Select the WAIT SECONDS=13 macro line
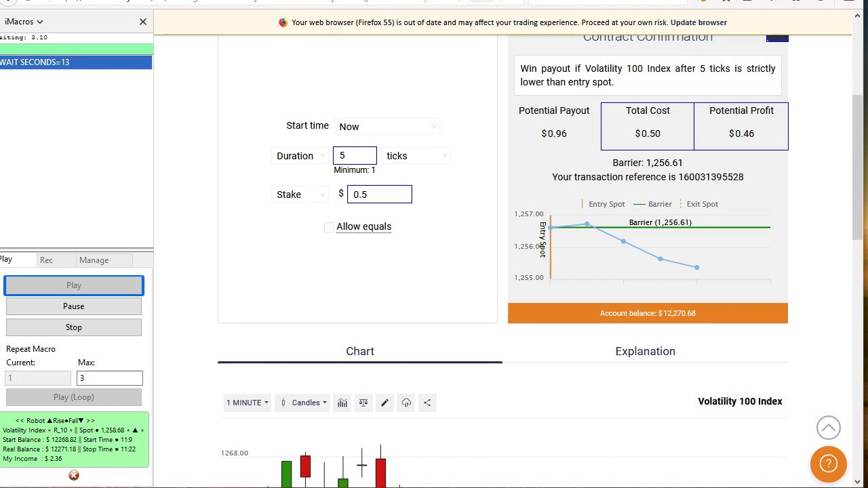 coord(76,62)
